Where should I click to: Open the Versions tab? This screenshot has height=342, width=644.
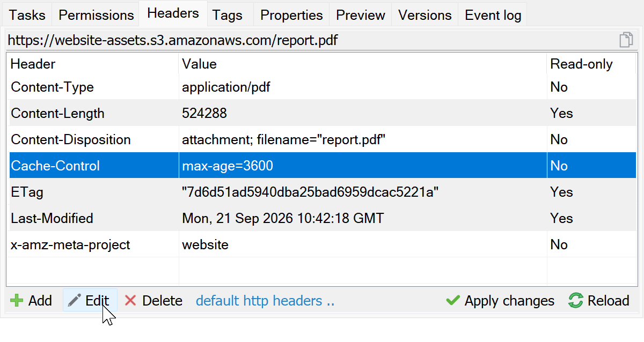[425, 15]
